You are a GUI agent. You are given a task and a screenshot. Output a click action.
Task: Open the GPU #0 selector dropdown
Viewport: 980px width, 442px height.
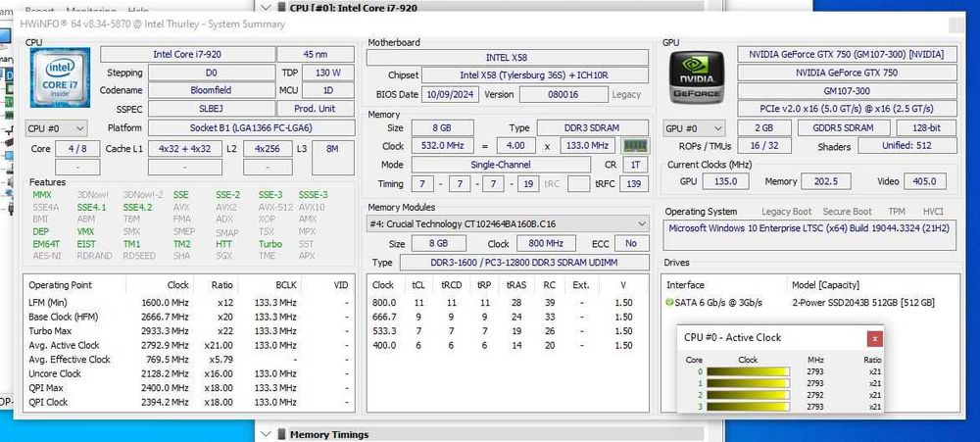click(694, 128)
